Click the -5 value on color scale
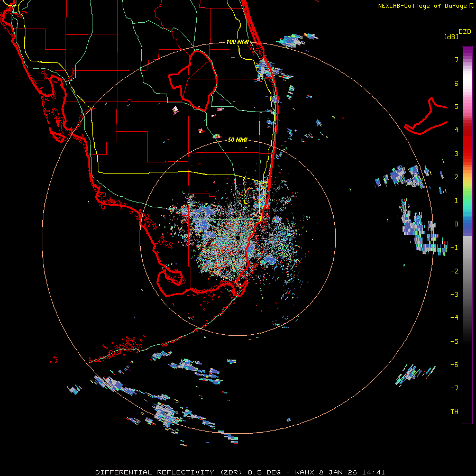 pos(454,342)
